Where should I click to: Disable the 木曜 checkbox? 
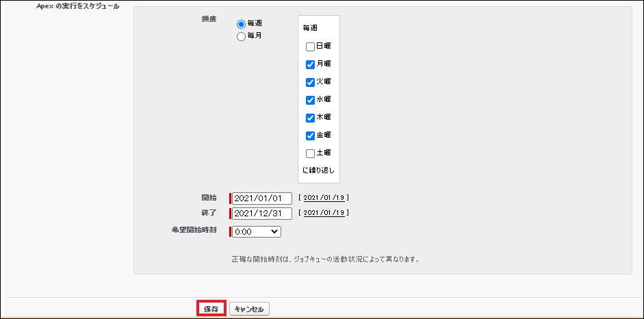point(310,118)
